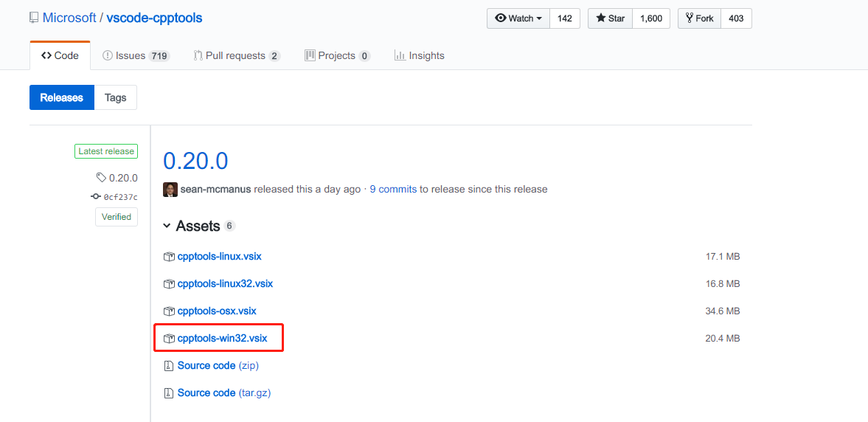
Task: Click the zip file icon beside Source code (zip)
Action: 169,366
